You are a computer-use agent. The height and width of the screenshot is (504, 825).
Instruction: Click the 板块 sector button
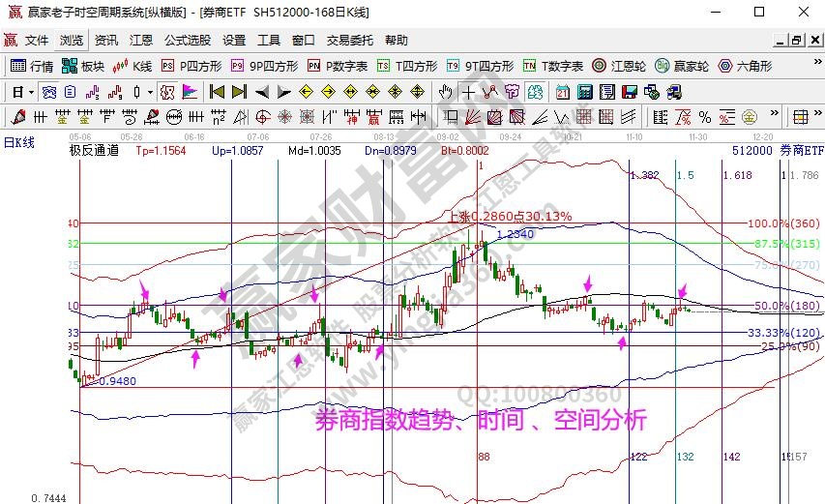tap(83, 66)
